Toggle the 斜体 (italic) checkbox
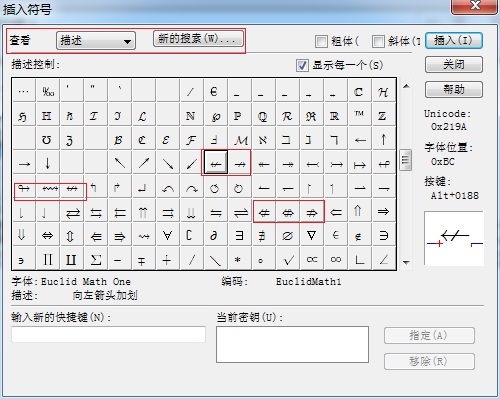The image size is (500, 399). click(378, 41)
